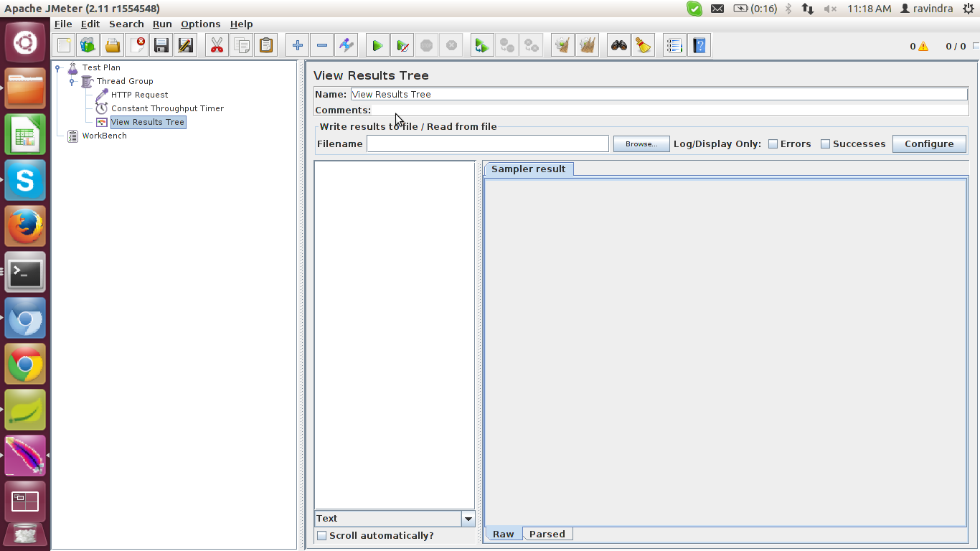Click the Toggle enable/disable icon
Viewport: 980px width, 551px height.
(x=347, y=46)
